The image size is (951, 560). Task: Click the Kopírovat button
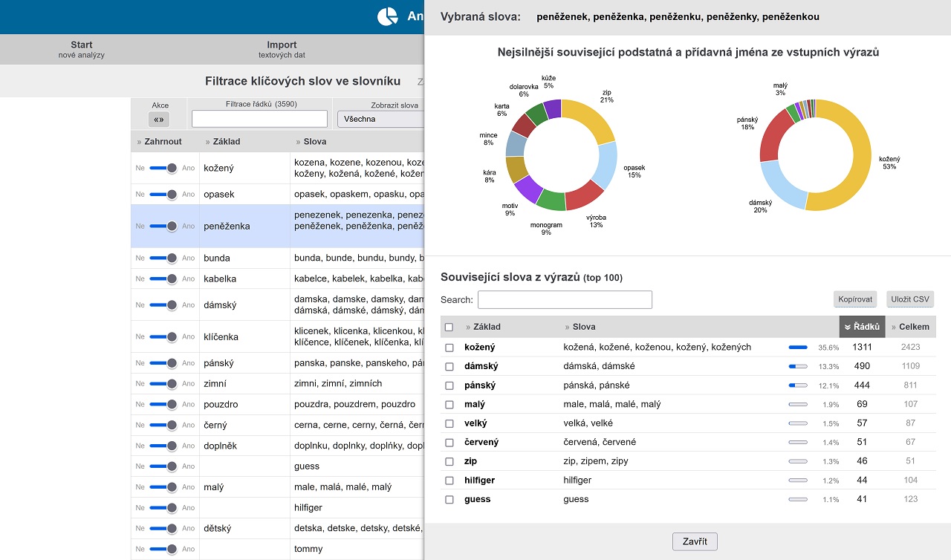coord(857,299)
